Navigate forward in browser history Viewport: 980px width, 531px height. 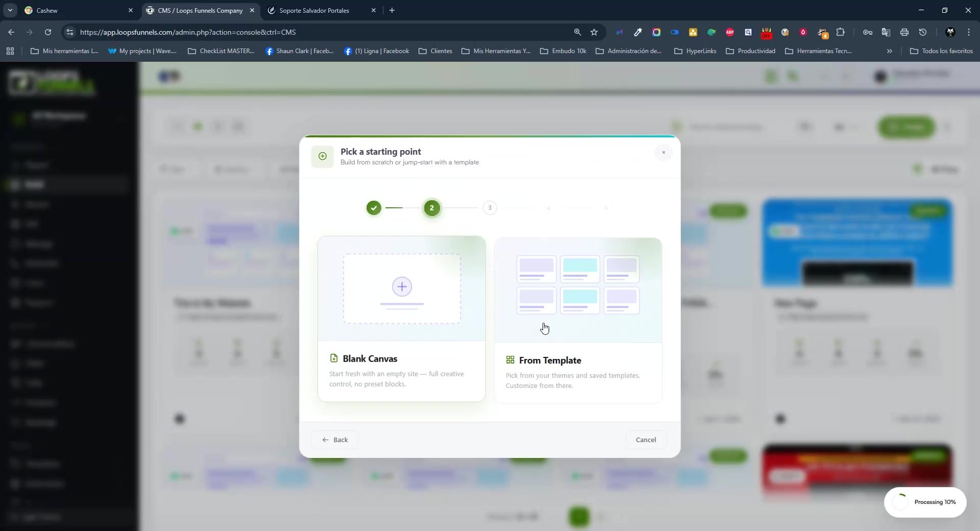[30, 32]
